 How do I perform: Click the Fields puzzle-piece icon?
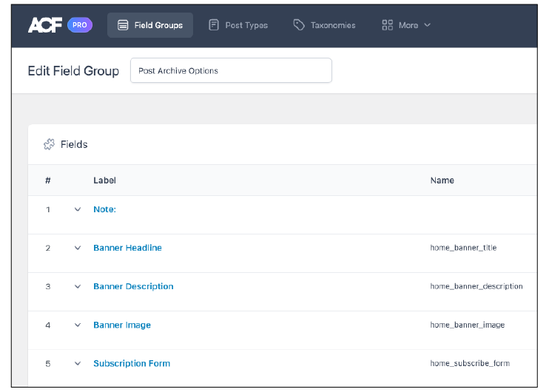click(x=49, y=144)
